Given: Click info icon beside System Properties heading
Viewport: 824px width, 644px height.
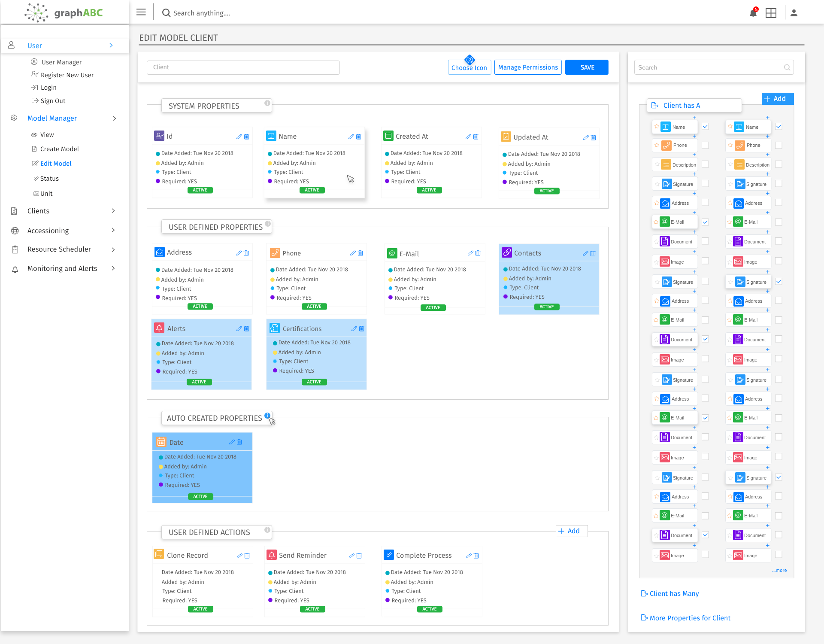Looking at the screenshot, I should coord(267,103).
